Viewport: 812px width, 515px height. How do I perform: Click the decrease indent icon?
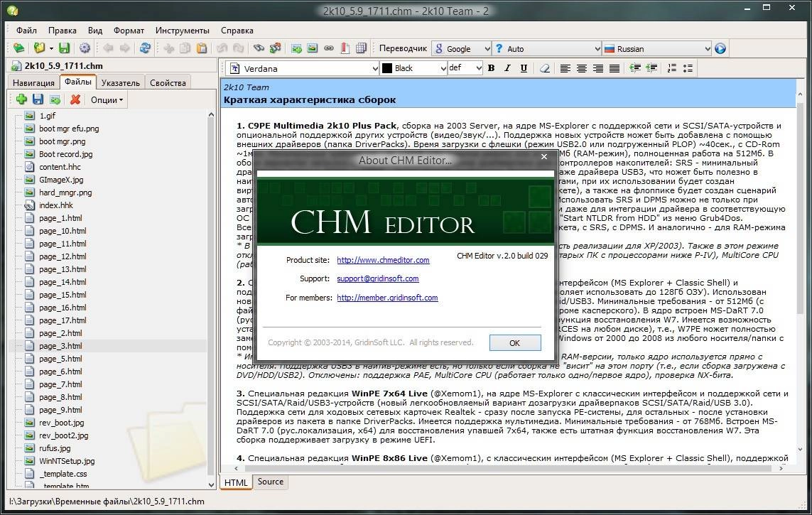click(x=651, y=67)
